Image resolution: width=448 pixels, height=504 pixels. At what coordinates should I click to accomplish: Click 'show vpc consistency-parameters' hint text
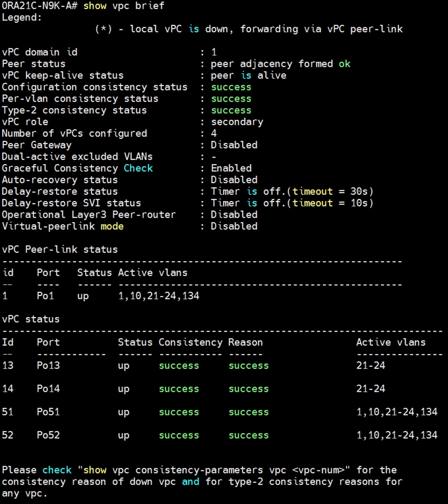coord(173,470)
